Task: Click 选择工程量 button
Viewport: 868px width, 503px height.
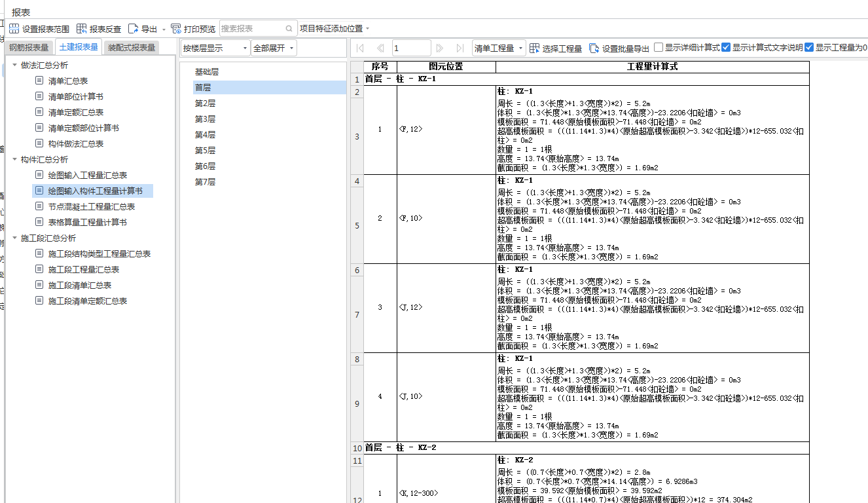Action: tap(556, 48)
